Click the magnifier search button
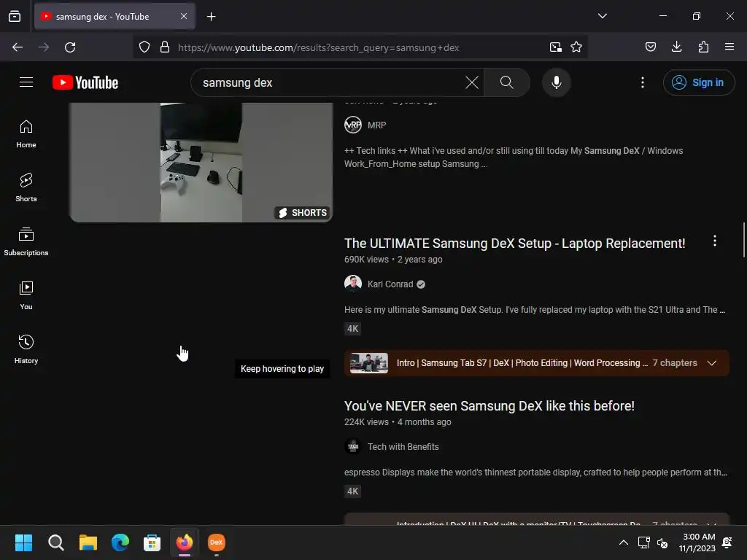The image size is (747, 560). [x=507, y=82]
